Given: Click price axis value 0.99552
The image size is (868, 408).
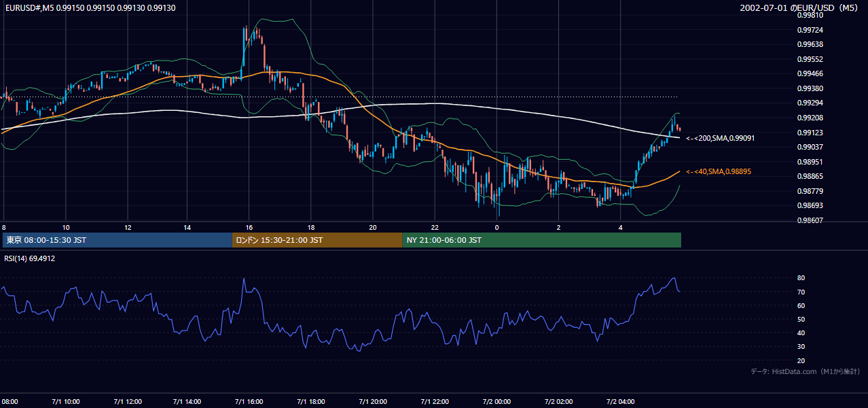Looking at the screenshot, I should click(810, 59).
